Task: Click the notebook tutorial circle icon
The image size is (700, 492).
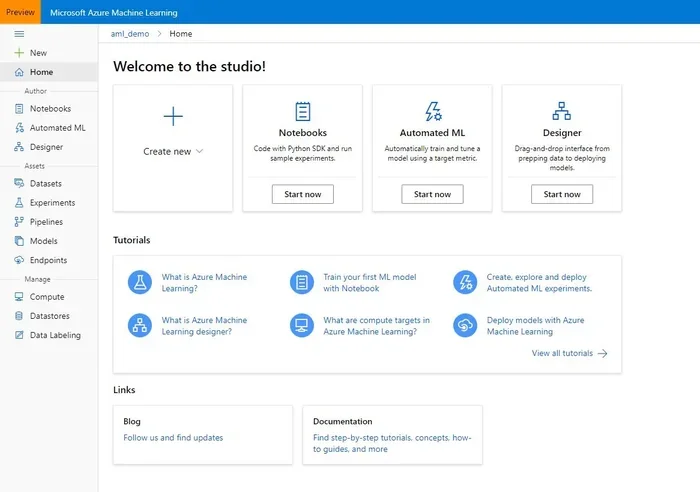Action: pos(302,283)
